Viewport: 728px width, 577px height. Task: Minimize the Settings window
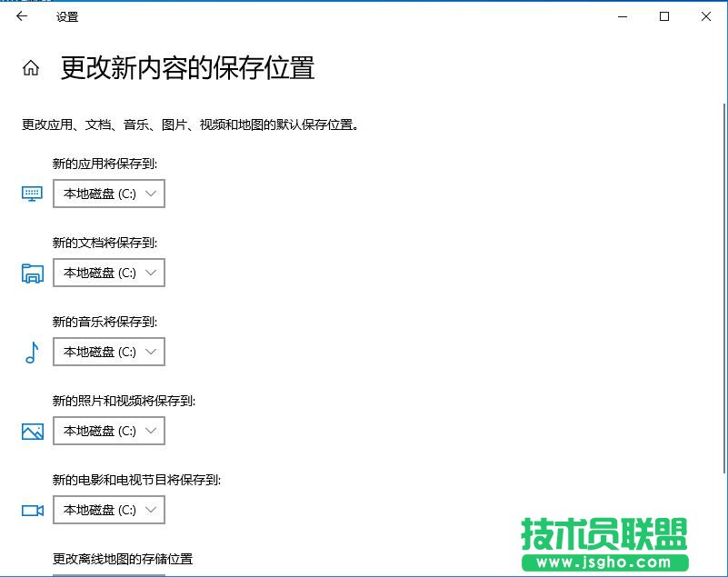tap(622, 16)
